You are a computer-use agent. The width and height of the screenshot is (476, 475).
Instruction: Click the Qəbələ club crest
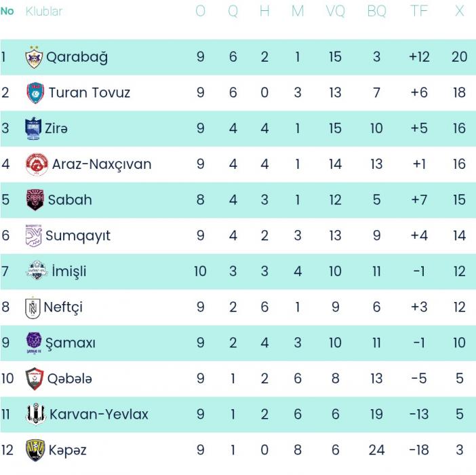pyautogui.click(x=35, y=379)
